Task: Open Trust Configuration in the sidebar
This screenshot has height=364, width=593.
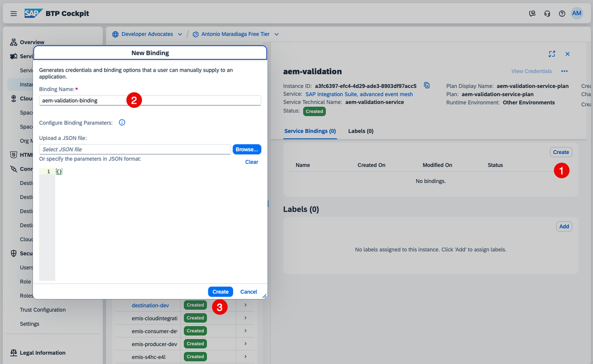Action: pyautogui.click(x=43, y=310)
